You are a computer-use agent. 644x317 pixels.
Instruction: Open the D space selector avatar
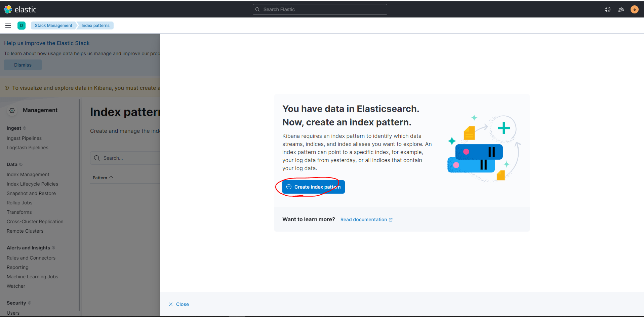click(x=22, y=26)
